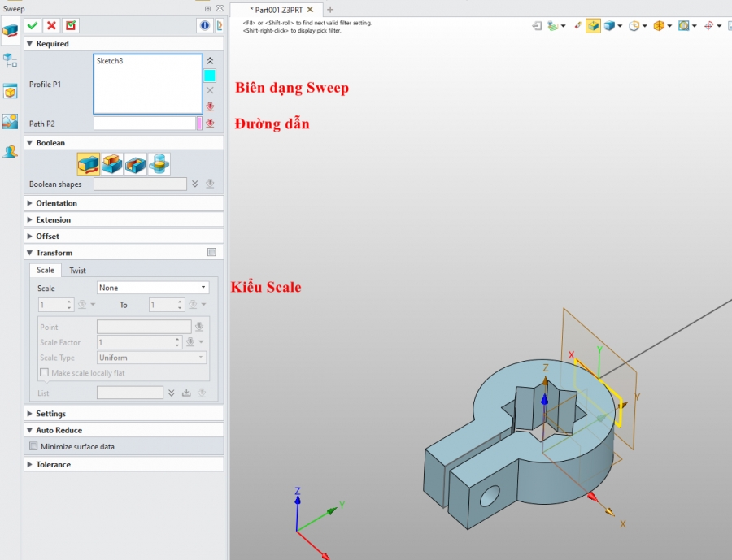The width and height of the screenshot is (732, 560).
Task: Collapse the Boolean section
Action: click(30, 143)
